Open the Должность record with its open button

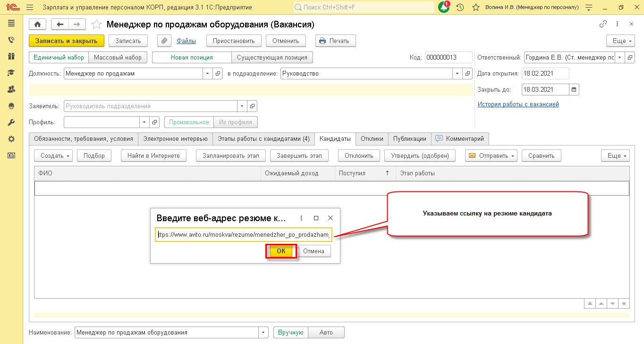(218, 74)
